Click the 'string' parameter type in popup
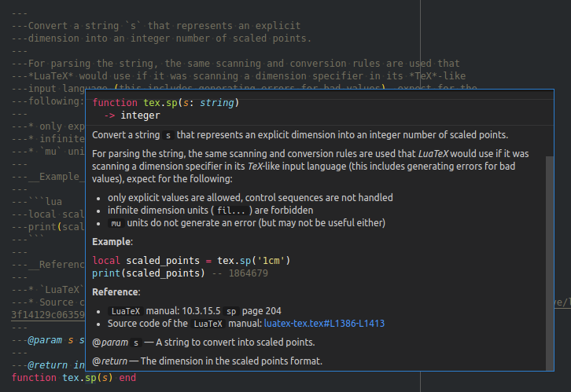571x392 pixels. [216, 103]
